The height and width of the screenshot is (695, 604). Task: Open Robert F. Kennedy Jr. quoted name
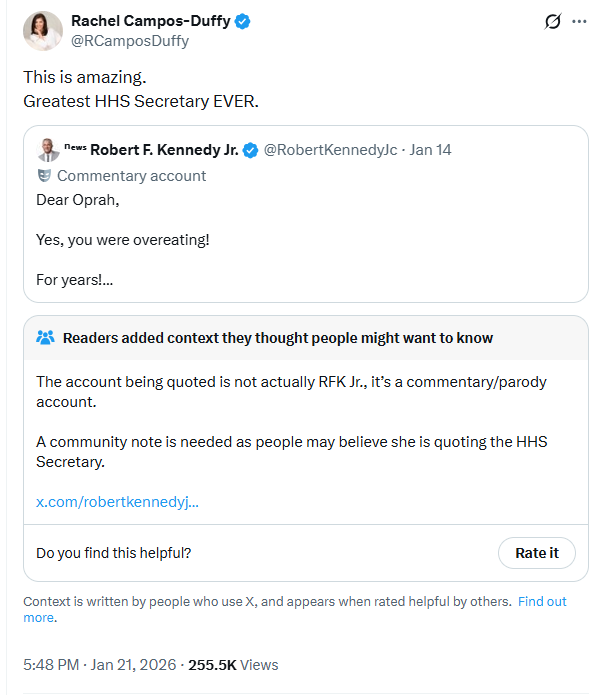coord(164,150)
